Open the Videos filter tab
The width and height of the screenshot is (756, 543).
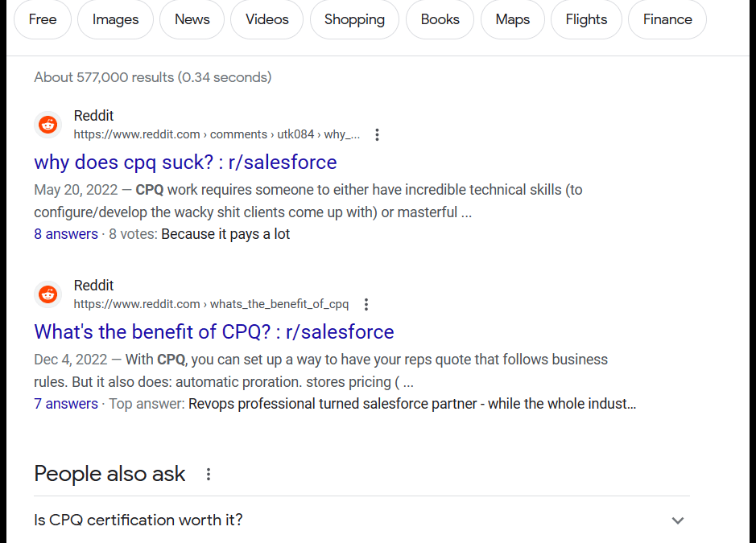point(266,19)
